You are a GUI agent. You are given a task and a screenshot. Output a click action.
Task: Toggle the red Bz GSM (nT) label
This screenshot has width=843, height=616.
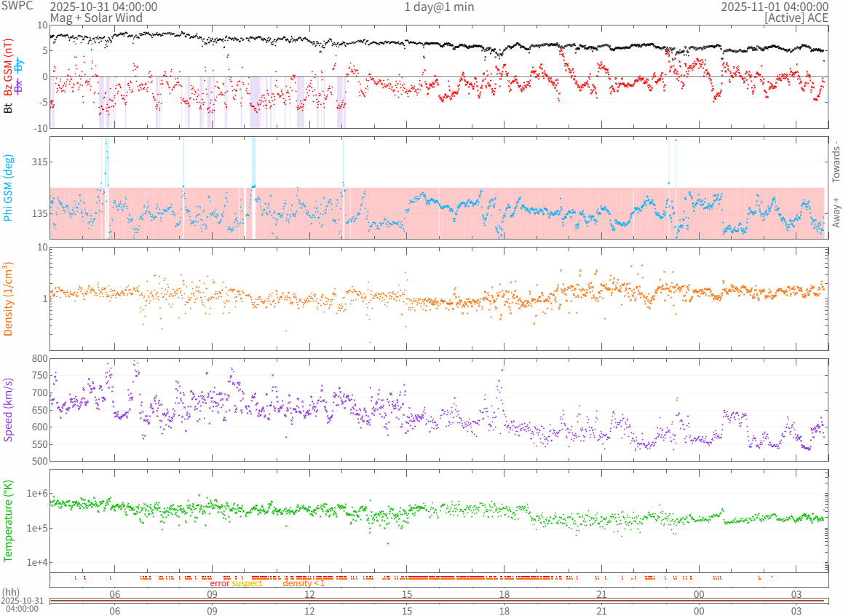[x=8, y=67]
